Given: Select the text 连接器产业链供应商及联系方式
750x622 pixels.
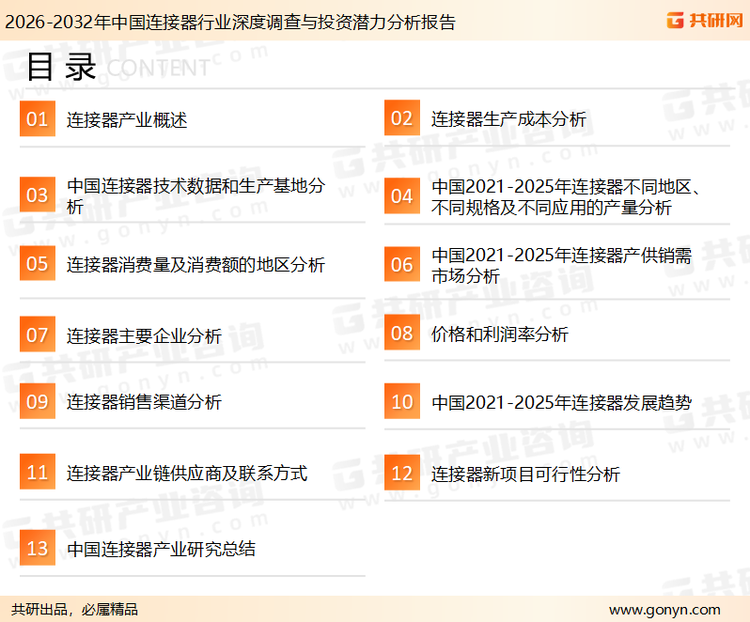Looking at the screenshot, I should tap(187, 473).
